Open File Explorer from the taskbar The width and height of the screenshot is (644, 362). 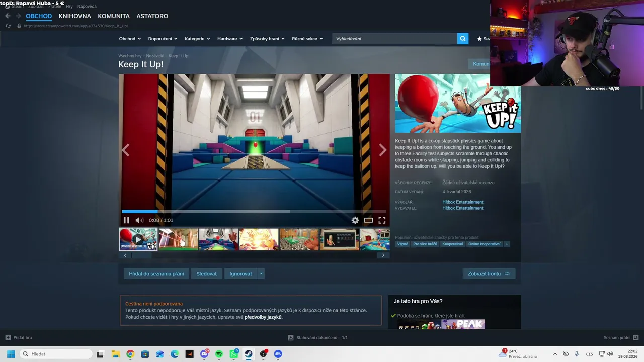tap(115, 354)
